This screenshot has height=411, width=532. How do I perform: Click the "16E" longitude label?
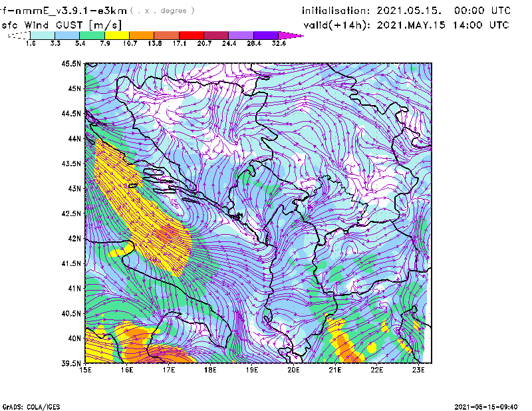[127, 370]
